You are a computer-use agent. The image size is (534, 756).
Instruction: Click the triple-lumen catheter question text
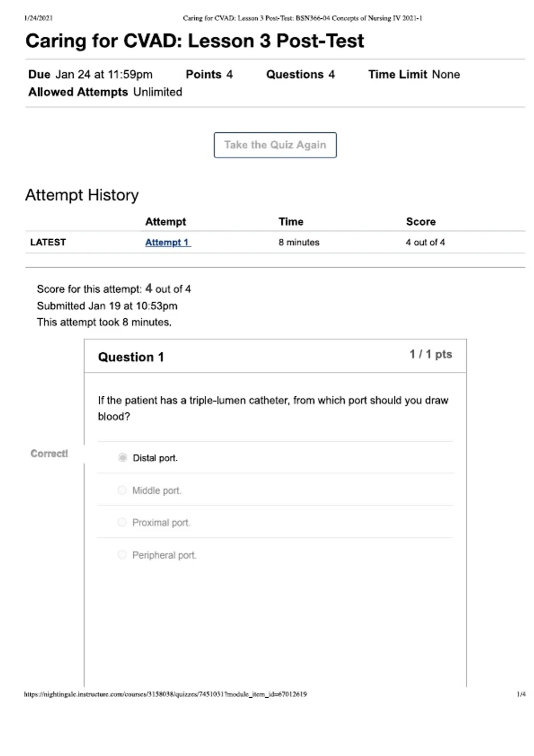(x=273, y=408)
